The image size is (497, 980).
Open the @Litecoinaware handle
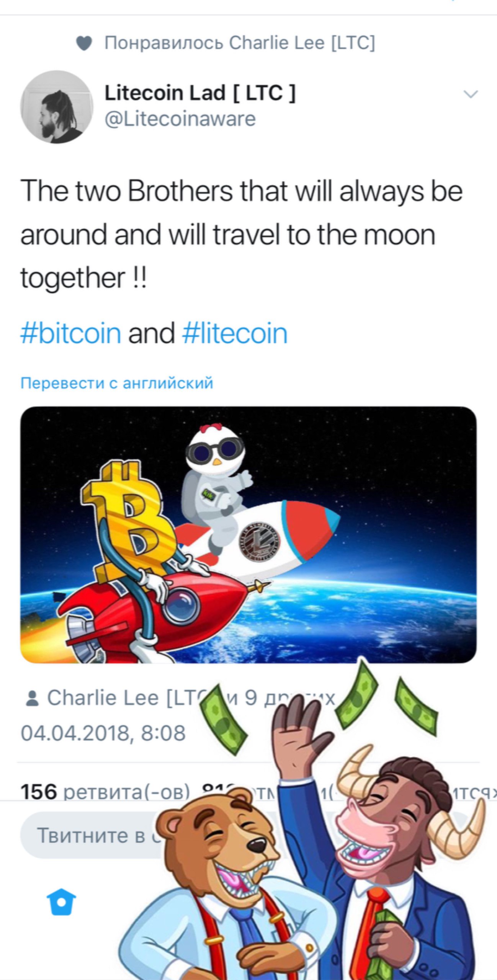coord(180,119)
